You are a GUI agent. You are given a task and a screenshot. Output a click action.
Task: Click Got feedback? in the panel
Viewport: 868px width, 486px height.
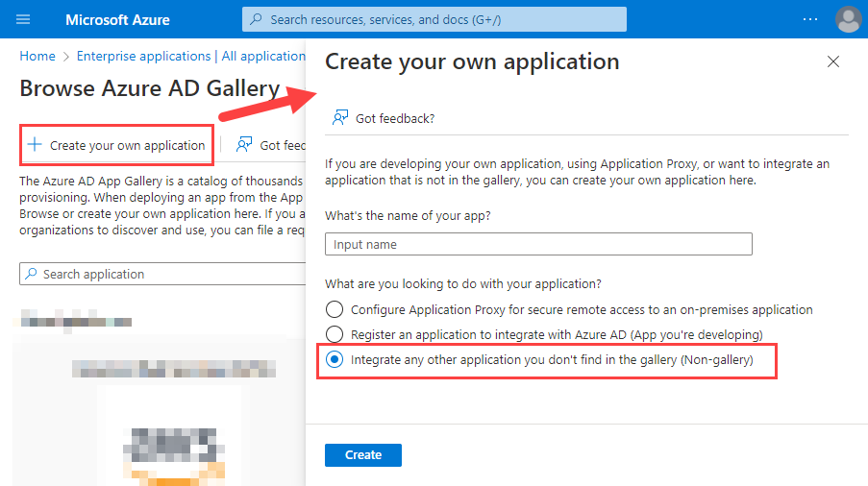395,118
